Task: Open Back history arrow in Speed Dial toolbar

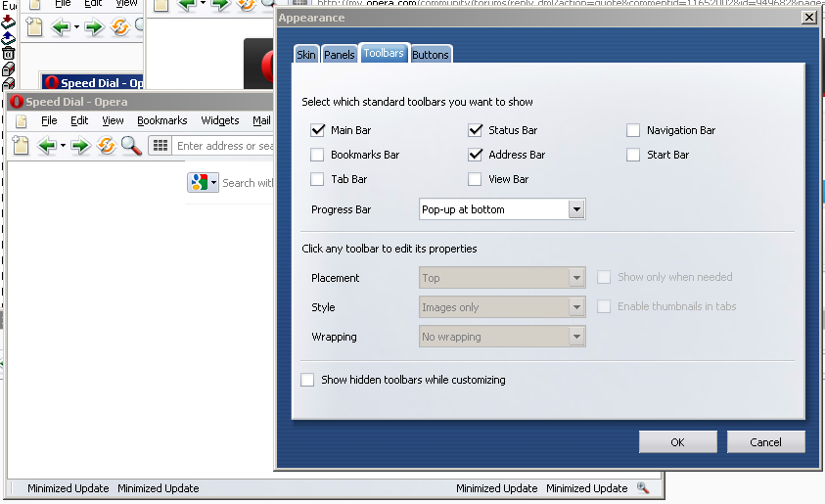Action: point(63,146)
